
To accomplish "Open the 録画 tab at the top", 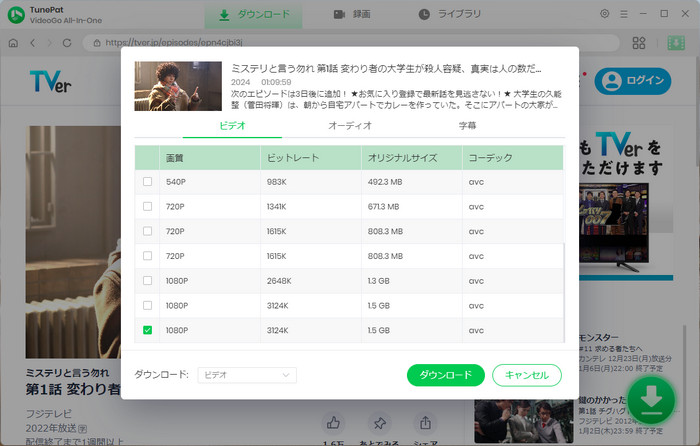I will (x=352, y=15).
